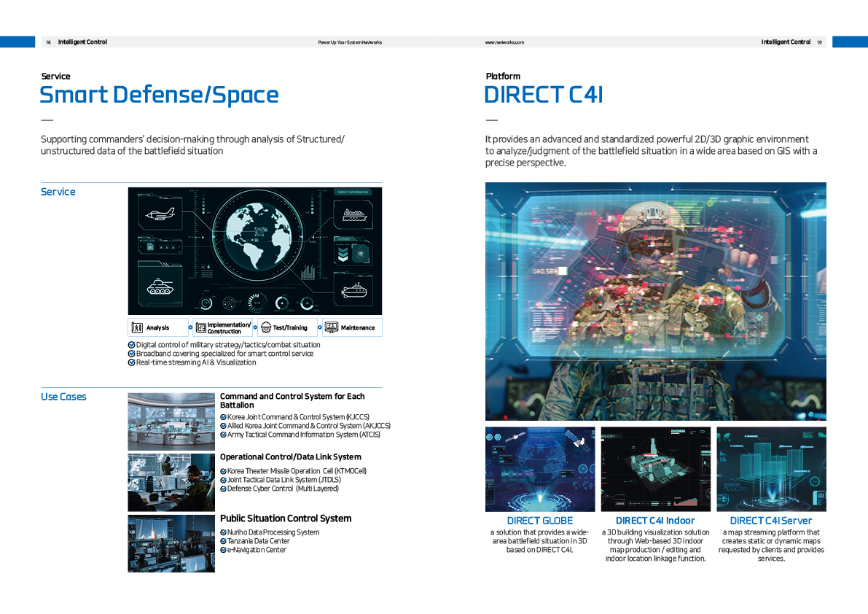Click the globe in the dashboard center

point(259,236)
